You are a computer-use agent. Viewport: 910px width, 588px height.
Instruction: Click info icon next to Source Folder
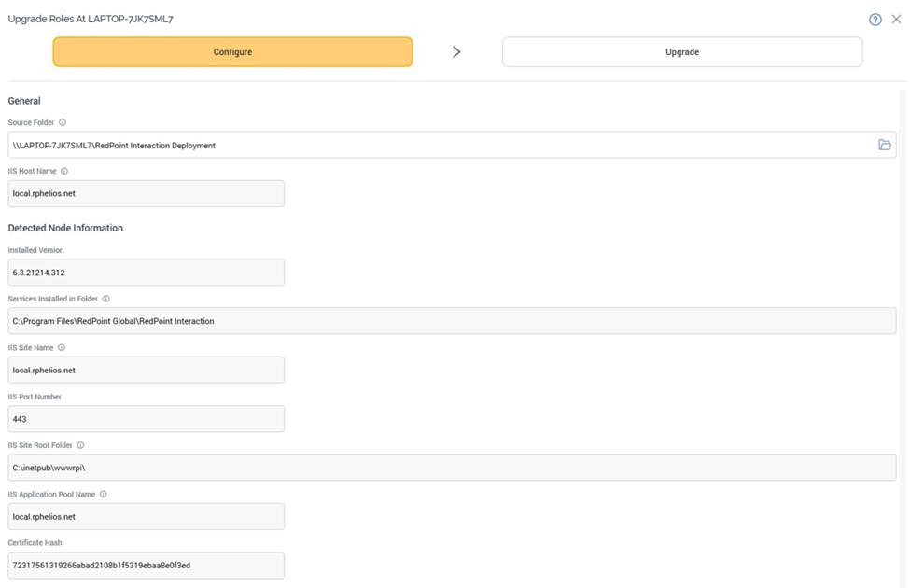(63, 122)
